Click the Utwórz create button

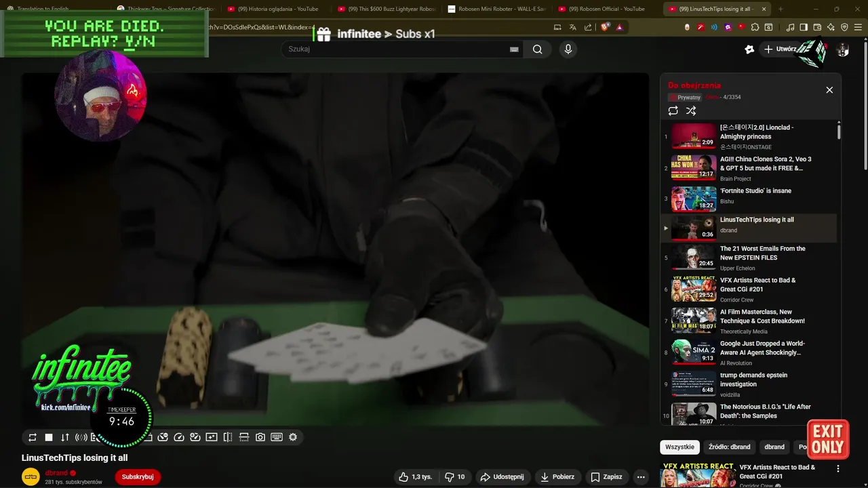pos(781,49)
